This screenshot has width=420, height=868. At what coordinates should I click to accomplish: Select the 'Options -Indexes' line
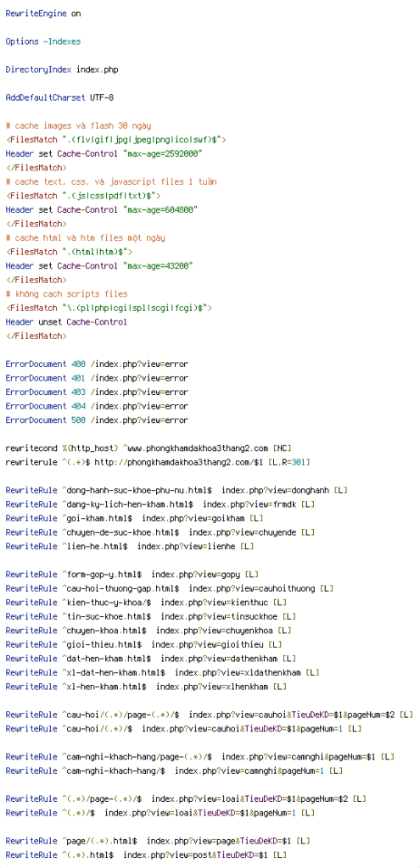pyautogui.click(x=42, y=42)
